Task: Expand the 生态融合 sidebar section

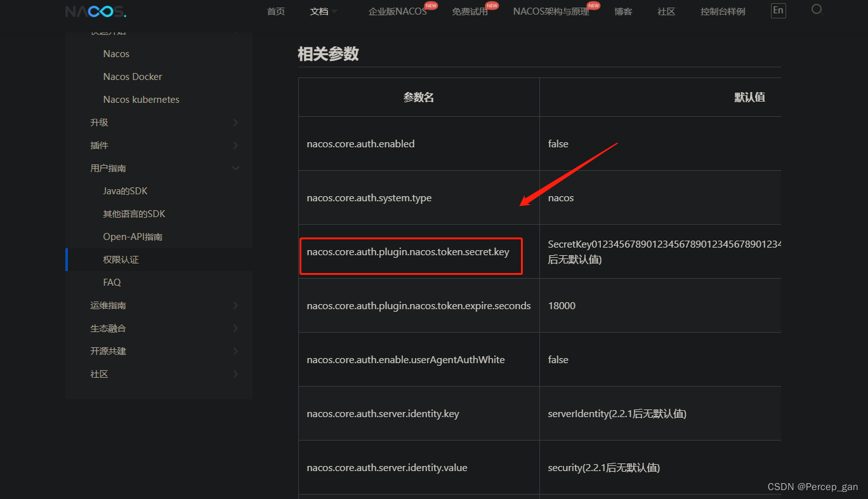Action: click(x=165, y=328)
